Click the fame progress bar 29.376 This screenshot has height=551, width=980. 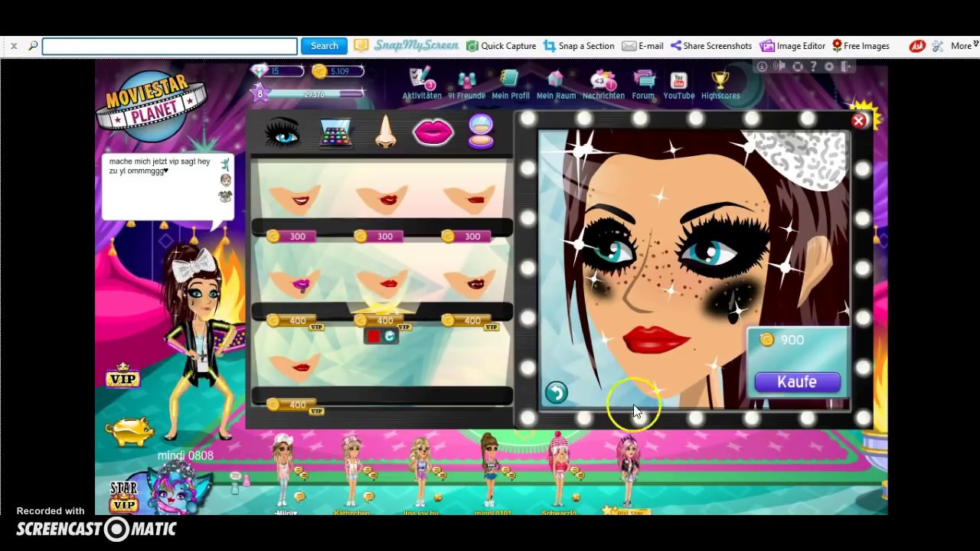tap(317, 94)
